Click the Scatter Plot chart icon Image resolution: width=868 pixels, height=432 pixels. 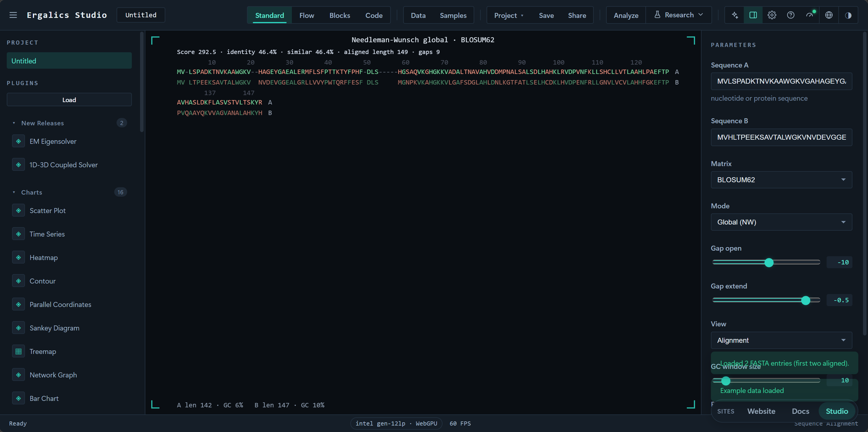pos(18,210)
